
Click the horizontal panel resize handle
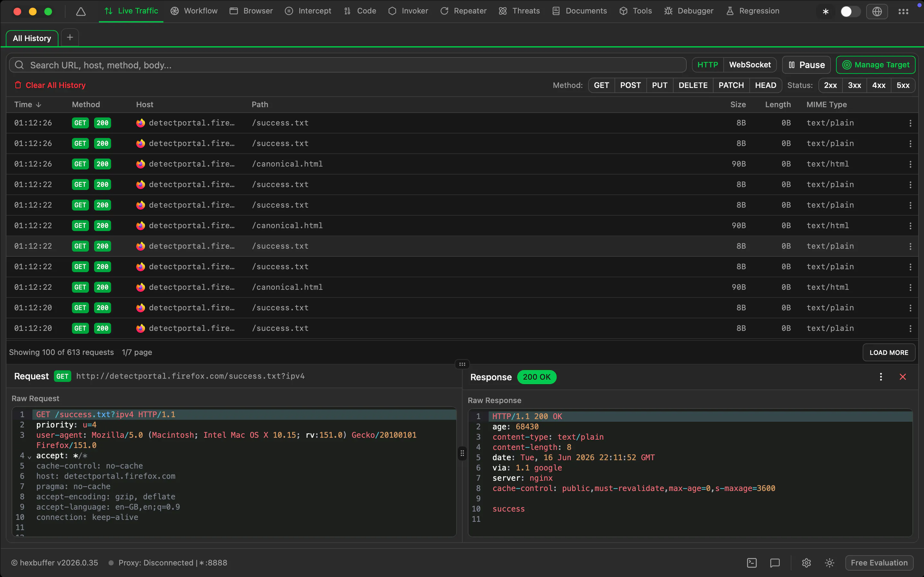point(462,364)
